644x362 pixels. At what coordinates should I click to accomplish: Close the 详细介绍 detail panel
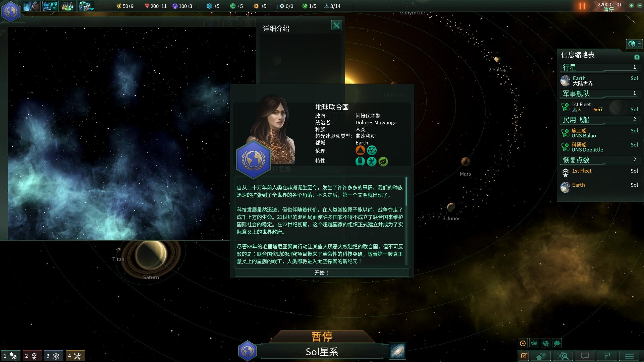(336, 25)
